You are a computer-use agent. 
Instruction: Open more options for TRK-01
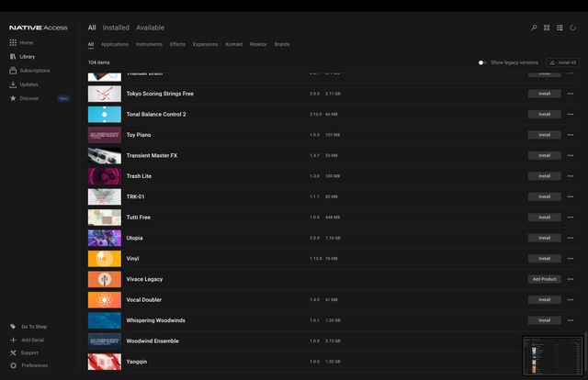[571, 196]
